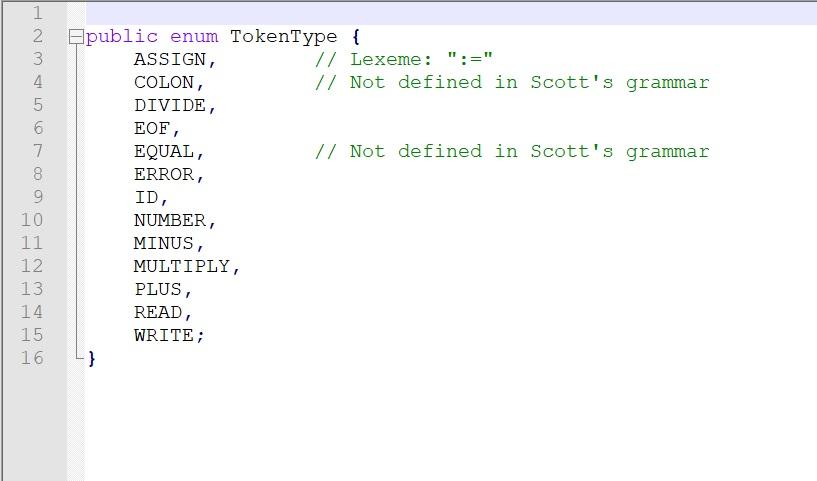Click the "EQUAL," enum constant
The height and width of the screenshot is (481, 817).
pos(169,152)
